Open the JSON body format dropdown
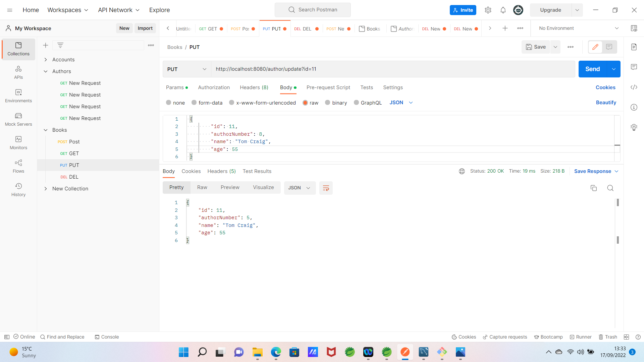Image resolution: width=644 pixels, height=362 pixels. tap(401, 103)
